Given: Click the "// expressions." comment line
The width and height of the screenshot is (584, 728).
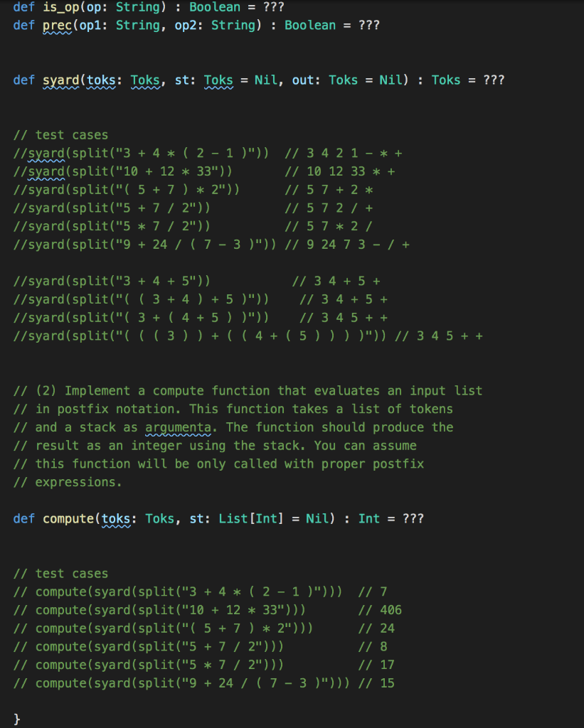Looking at the screenshot, I should (x=68, y=482).
